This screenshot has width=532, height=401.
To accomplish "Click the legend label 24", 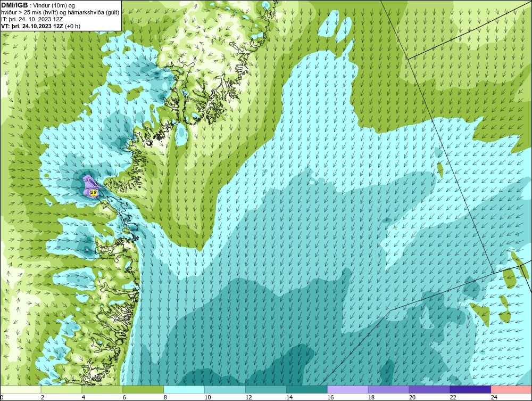I will pos(494,397).
